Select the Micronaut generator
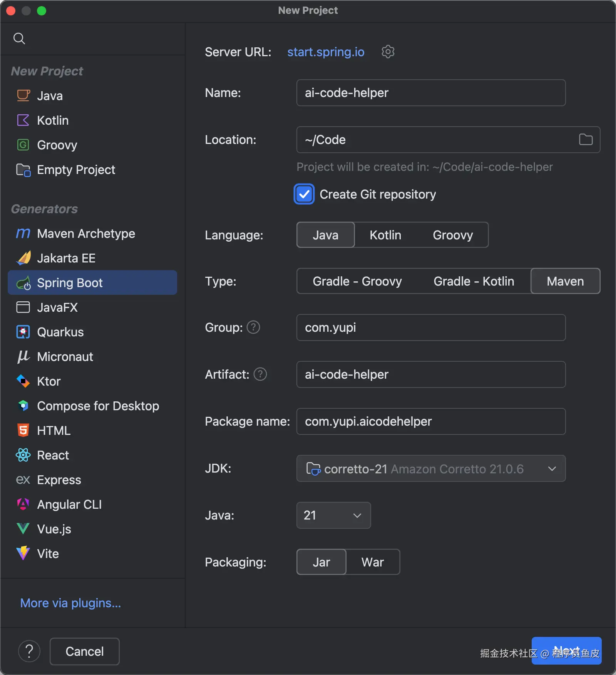This screenshot has width=616, height=675. point(65,357)
